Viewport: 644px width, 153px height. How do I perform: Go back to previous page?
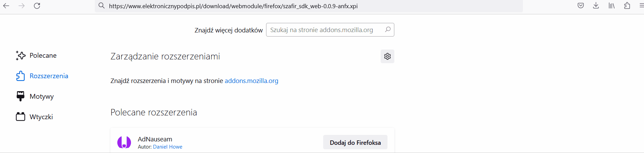pyautogui.click(x=6, y=6)
